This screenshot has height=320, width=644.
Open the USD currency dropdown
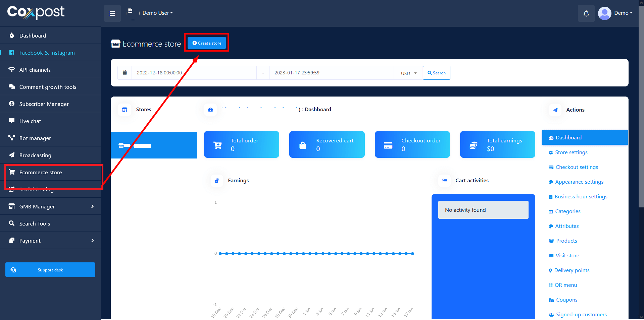click(x=408, y=73)
